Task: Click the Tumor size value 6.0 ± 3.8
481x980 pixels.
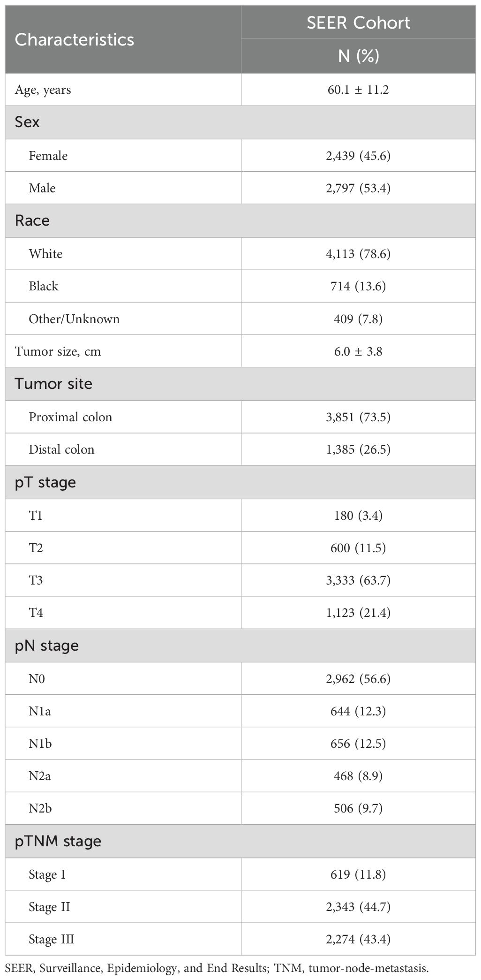Action: pyautogui.click(x=358, y=351)
